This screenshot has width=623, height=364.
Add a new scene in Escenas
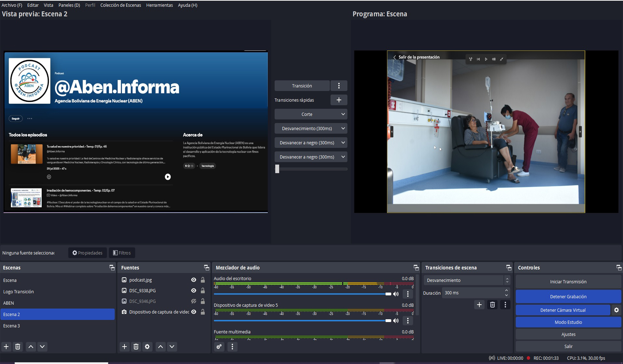(6, 347)
